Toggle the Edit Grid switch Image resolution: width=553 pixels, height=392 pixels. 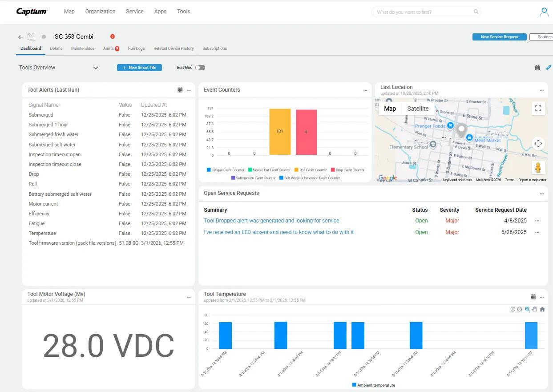pyautogui.click(x=200, y=68)
